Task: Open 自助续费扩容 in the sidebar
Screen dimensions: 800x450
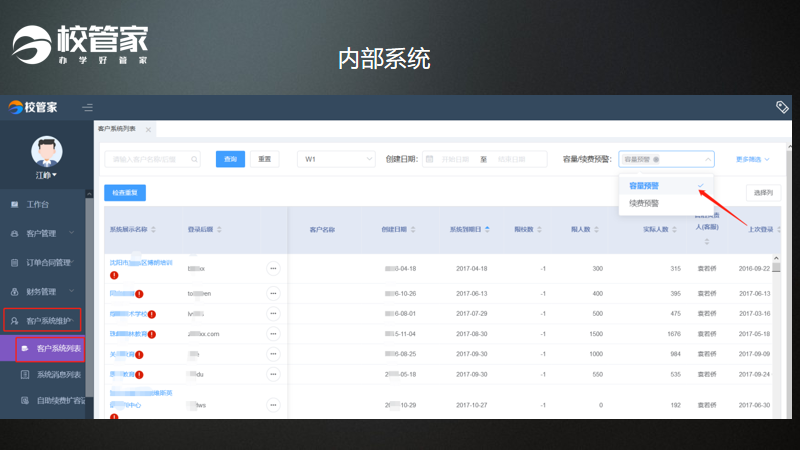Action: (60, 401)
